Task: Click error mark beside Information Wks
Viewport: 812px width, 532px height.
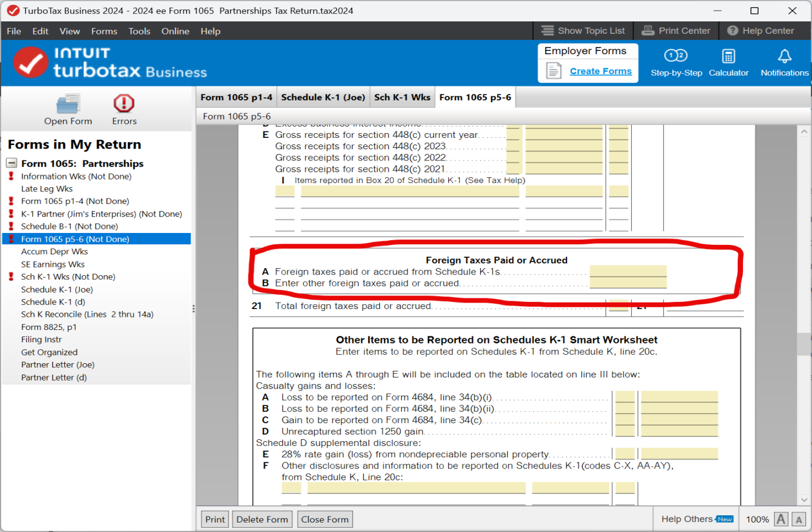Action: [10, 176]
